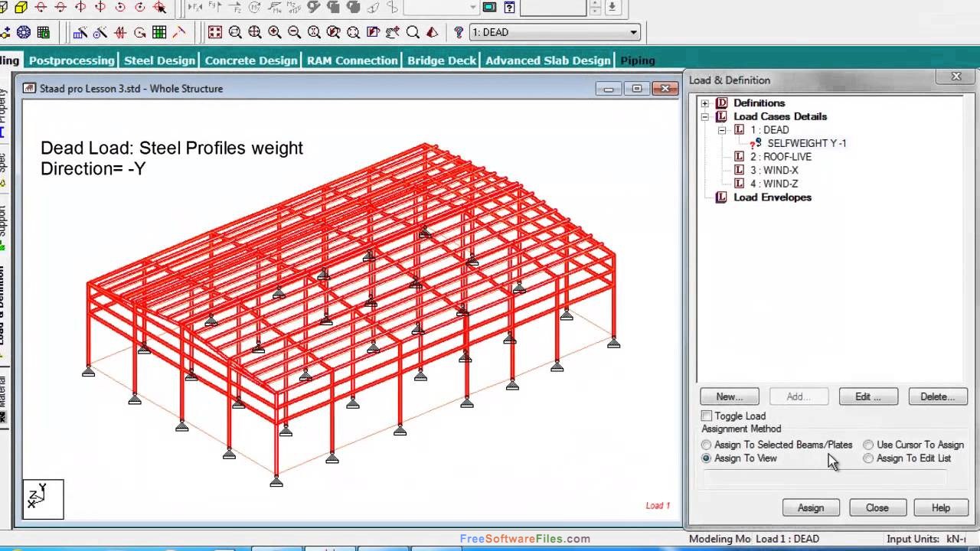Viewport: 980px width, 551px height.
Task: Select the Zoom Out magnifier icon
Action: coord(294,32)
